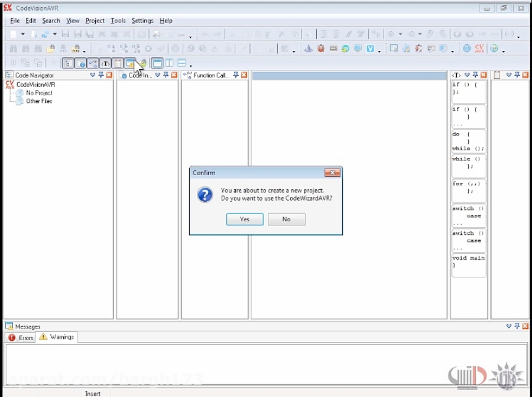Click the Save All toolbar icon
The height and width of the screenshot is (397, 532).
(x=89, y=33)
